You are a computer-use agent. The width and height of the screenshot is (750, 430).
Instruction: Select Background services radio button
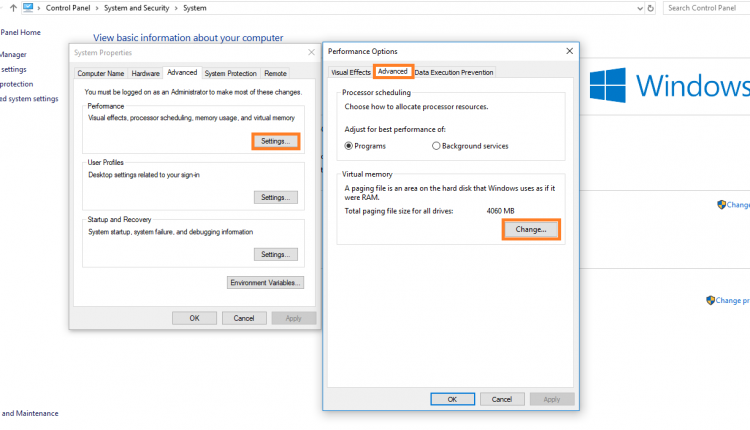coord(436,146)
